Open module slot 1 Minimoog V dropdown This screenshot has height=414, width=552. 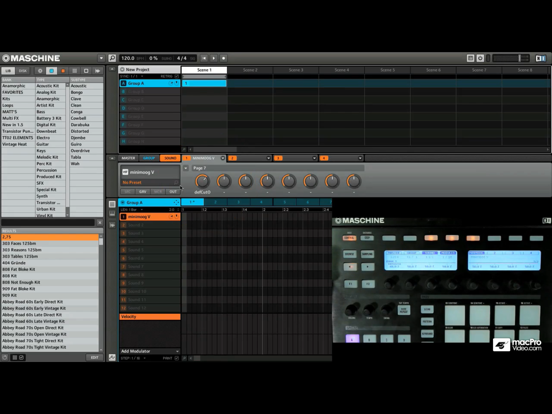pos(222,158)
